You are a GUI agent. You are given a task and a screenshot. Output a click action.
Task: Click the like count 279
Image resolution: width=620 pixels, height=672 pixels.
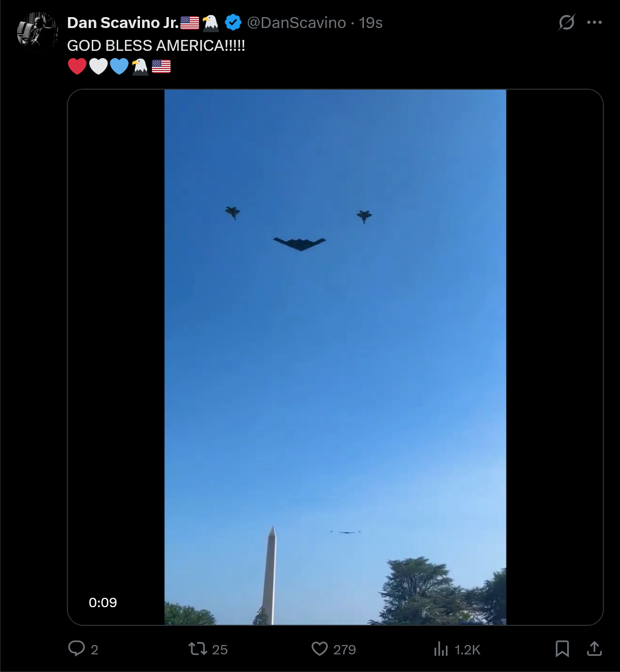point(345,650)
